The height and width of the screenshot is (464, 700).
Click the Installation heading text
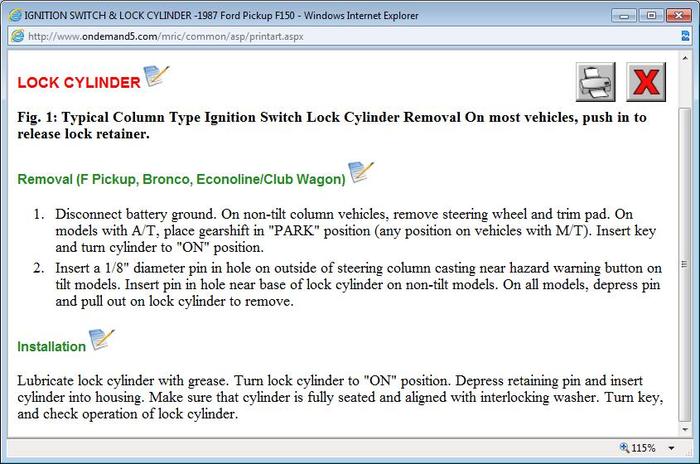(51, 347)
